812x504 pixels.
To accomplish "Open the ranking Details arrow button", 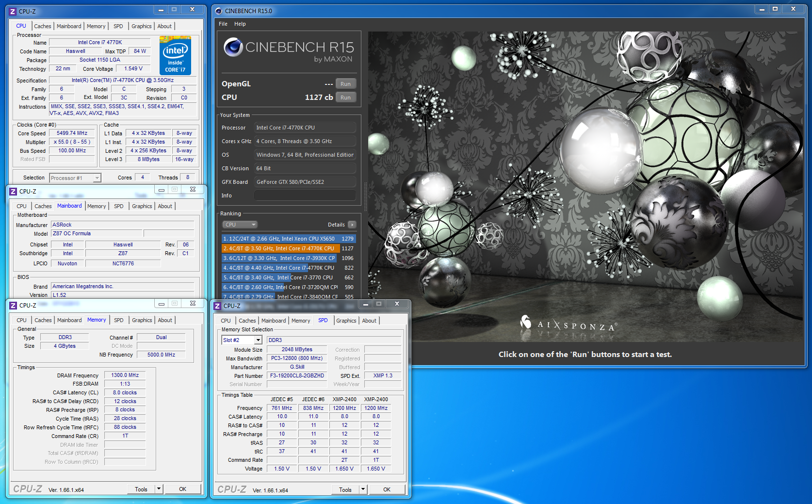I will [352, 225].
